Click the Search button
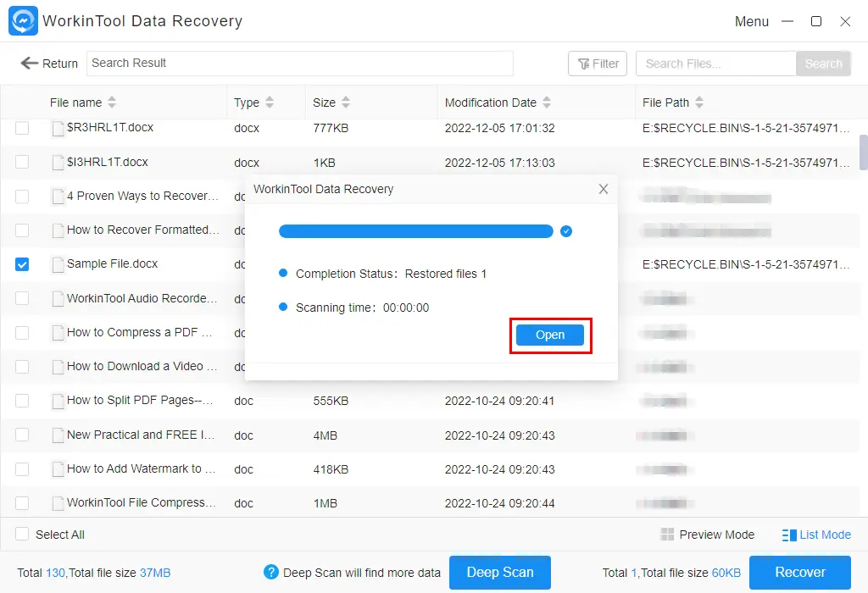The image size is (868, 593). (823, 64)
